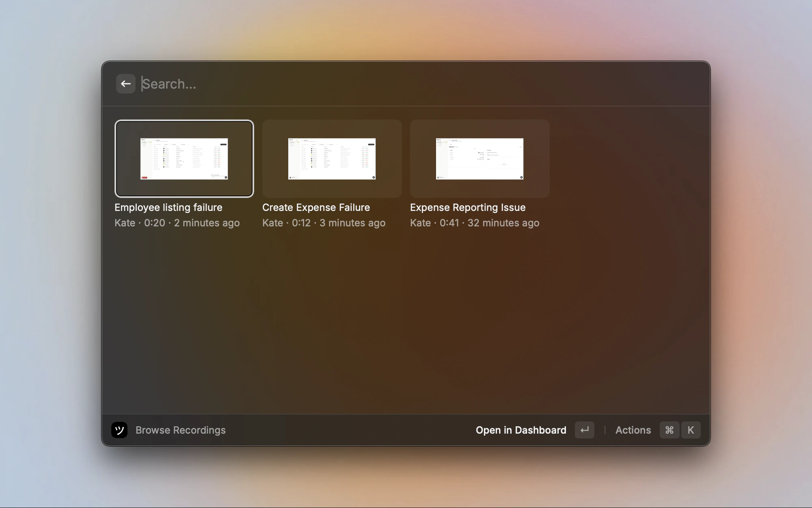
Task: Click the Expense Reporting Issue title
Action: (468, 207)
